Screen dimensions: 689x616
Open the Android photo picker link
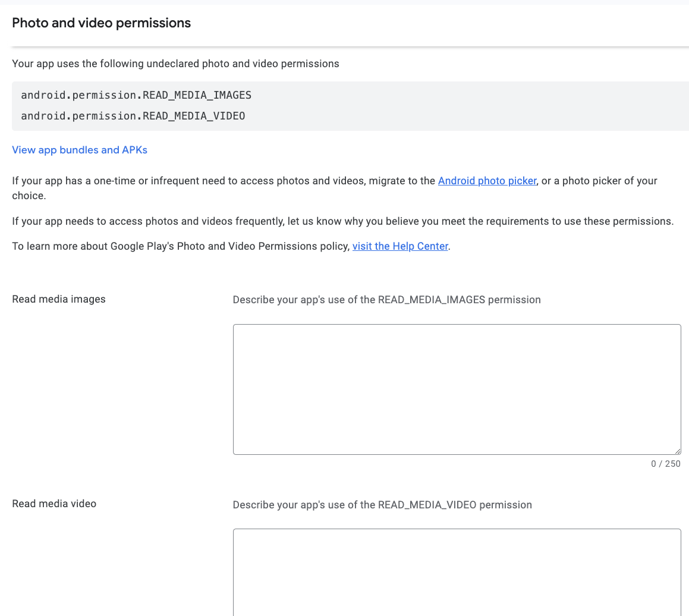coord(486,181)
